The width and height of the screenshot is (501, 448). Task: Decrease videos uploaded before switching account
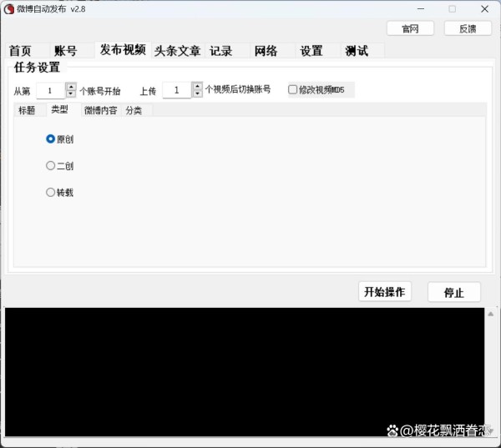[x=197, y=94]
